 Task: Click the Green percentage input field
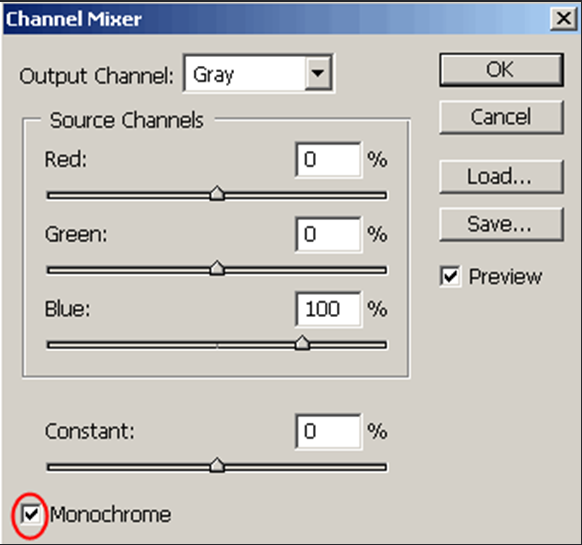(328, 234)
